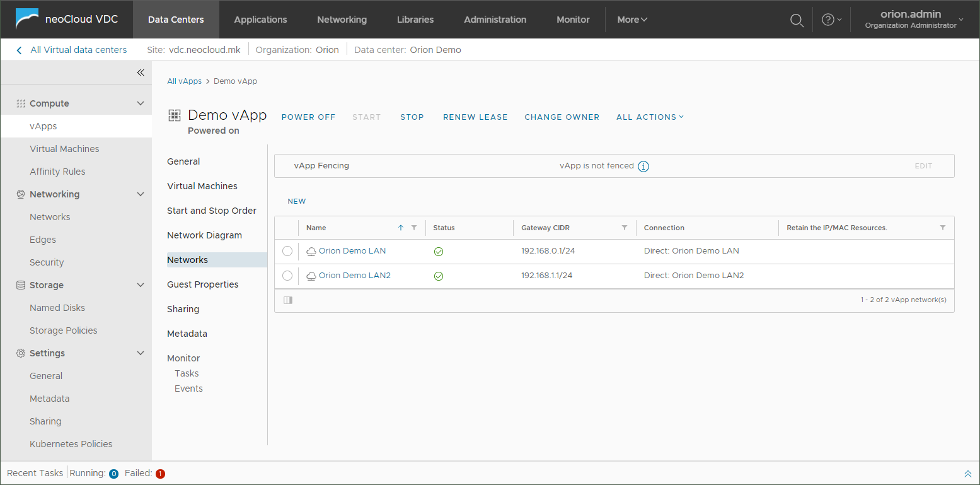980x485 pixels.
Task: Open the Libraries tab
Action: coord(415,20)
